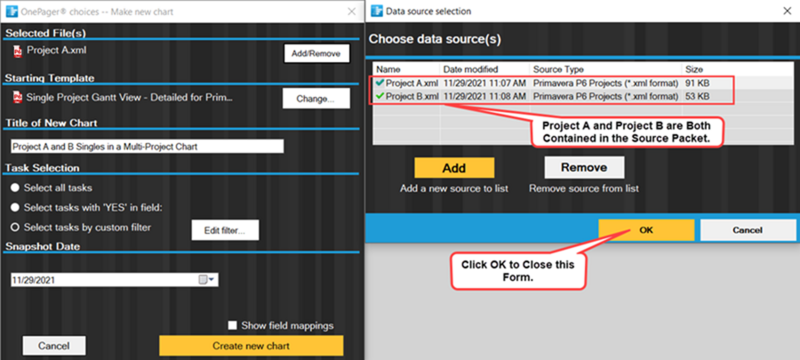Toggle the green check next to Project B.xml

point(379,96)
